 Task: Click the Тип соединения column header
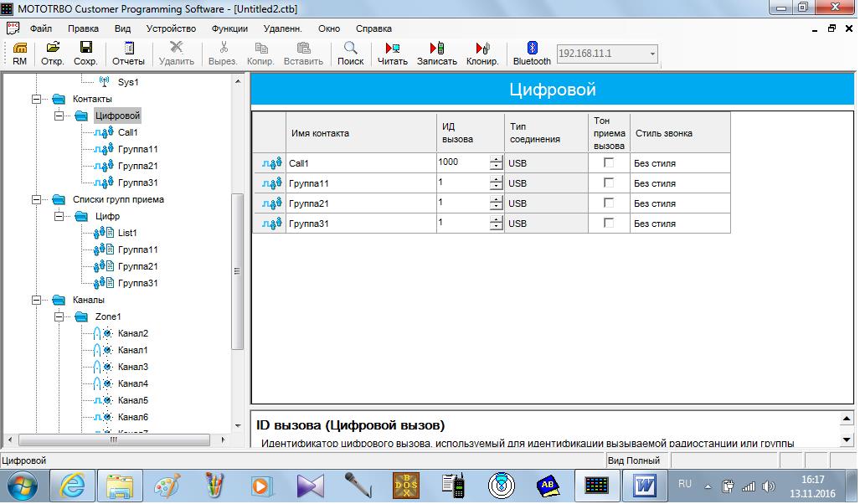(546, 133)
